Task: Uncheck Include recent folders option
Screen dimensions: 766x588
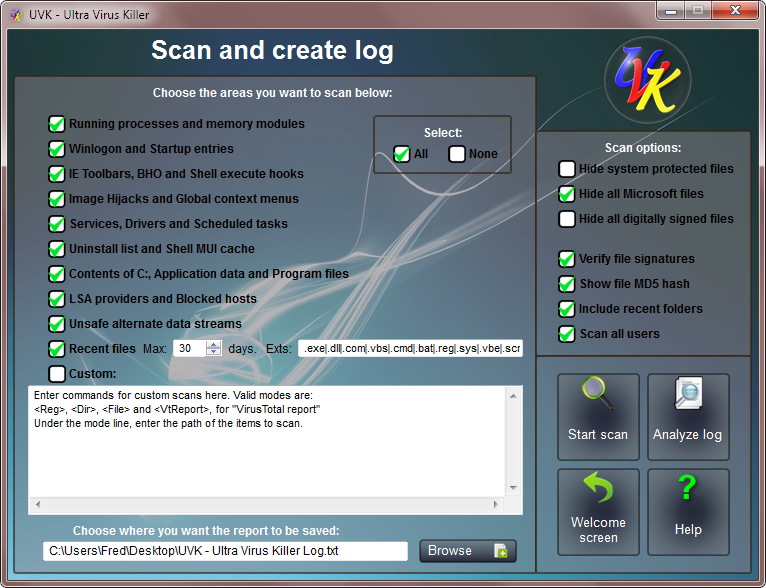Action: [567, 309]
